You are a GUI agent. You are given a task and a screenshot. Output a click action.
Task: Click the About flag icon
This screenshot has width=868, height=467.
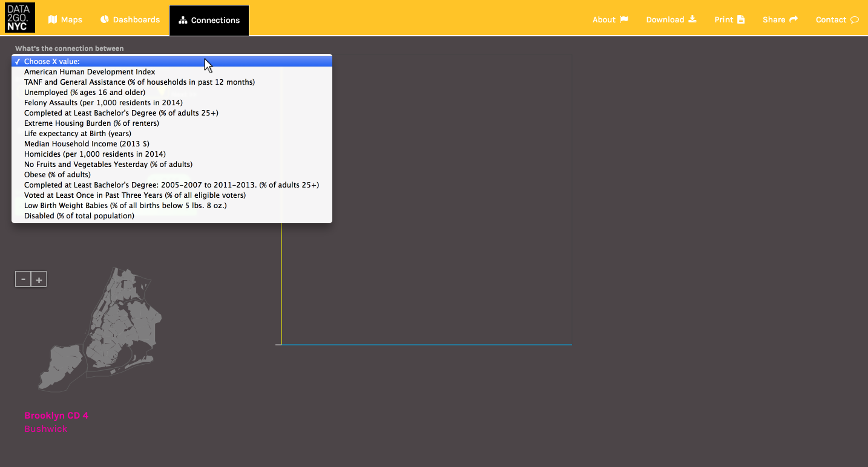coord(624,19)
